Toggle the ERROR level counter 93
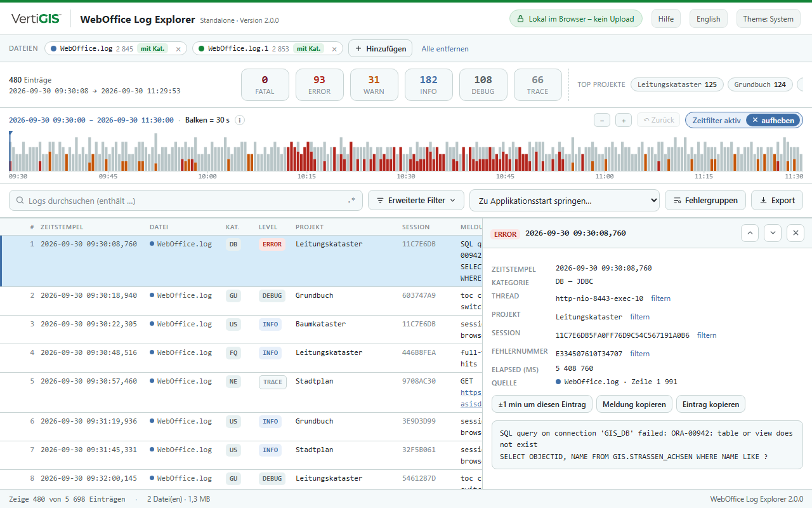The height and width of the screenshot is (508, 812). 319,85
